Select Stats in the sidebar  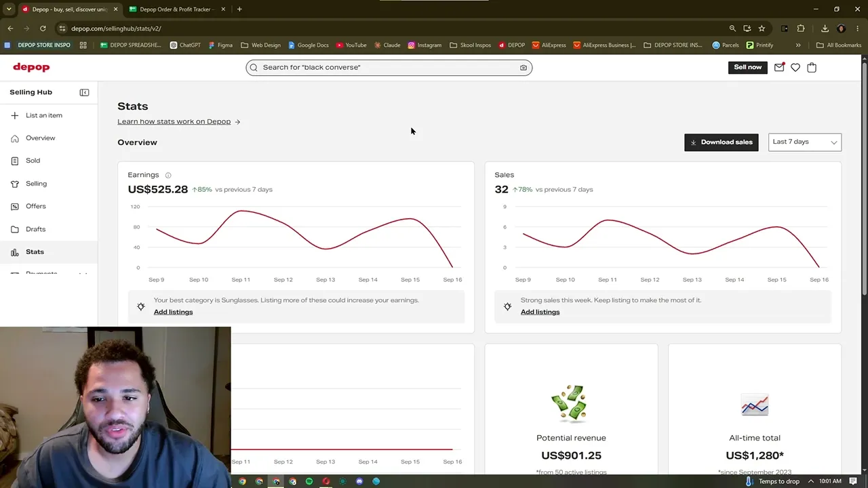click(49, 252)
